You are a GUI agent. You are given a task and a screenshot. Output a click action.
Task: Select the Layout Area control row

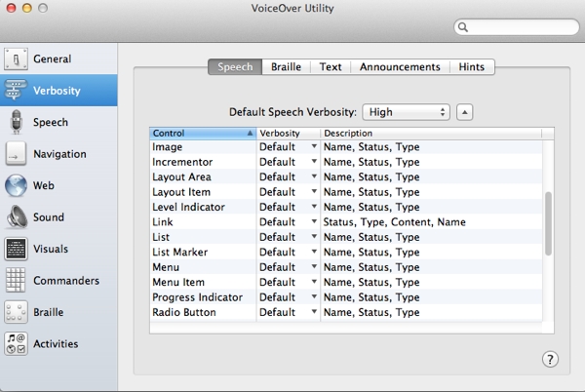(x=346, y=176)
